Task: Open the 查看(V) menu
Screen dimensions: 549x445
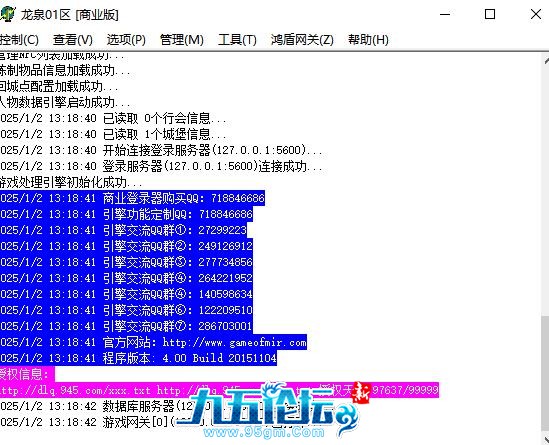Action: point(73,40)
